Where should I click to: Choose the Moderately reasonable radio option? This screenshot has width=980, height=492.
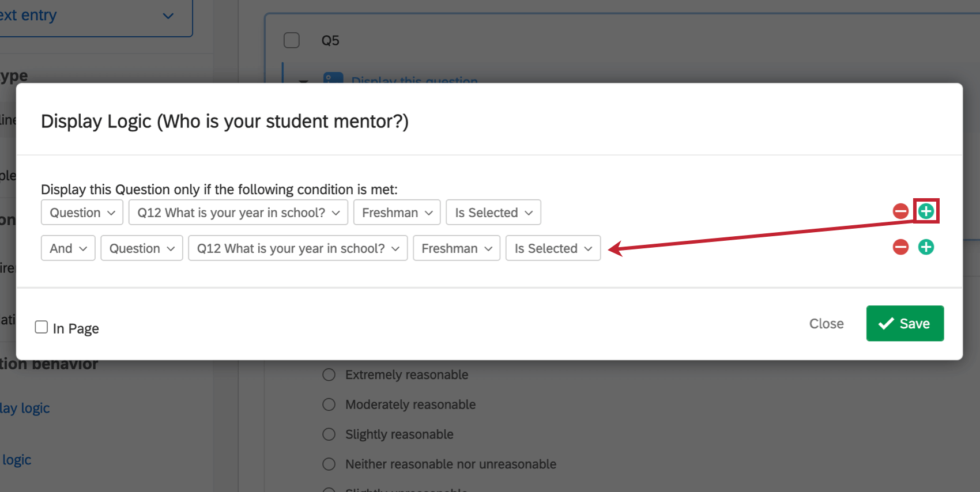pos(329,404)
